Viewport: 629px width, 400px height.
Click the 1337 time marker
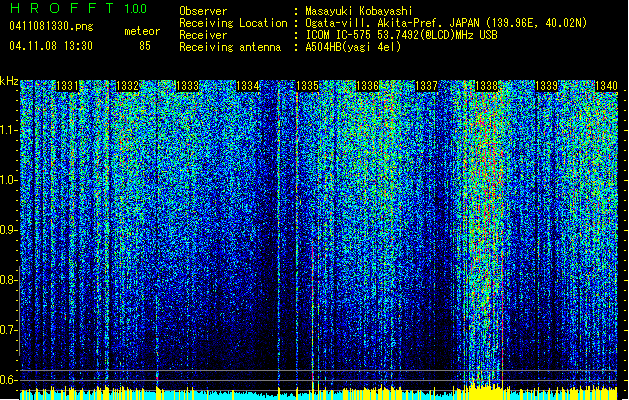pyautogui.click(x=426, y=86)
